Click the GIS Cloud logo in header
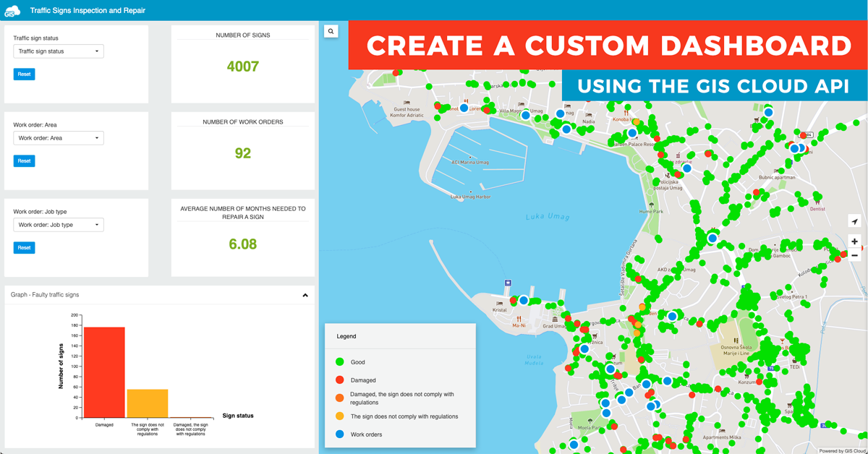The width and height of the screenshot is (868, 454). (12, 11)
